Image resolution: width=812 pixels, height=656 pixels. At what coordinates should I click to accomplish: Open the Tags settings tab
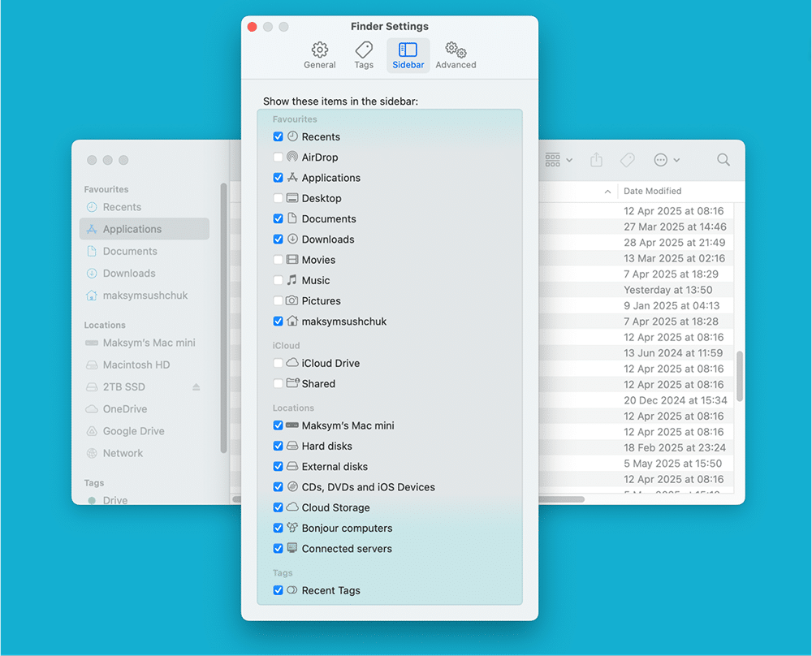(x=364, y=55)
